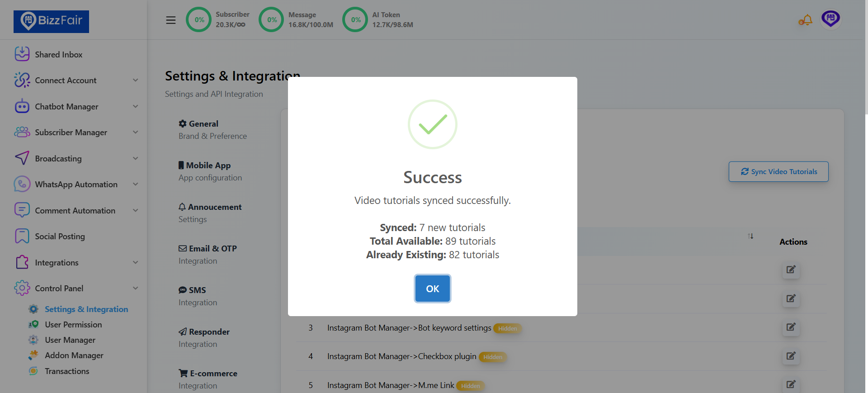Image resolution: width=868 pixels, height=393 pixels.
Task: Click the OK button in Success dialog
Action: 432,289
